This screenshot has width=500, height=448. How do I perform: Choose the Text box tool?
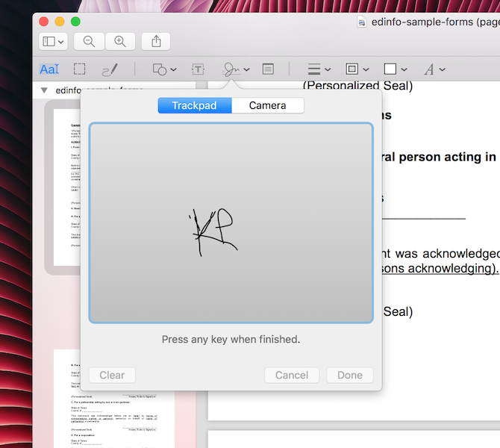tap(198, 69)
